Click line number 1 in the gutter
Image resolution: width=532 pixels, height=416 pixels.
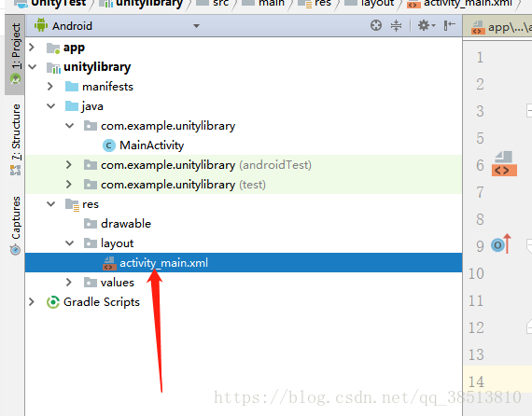[x=480, y=57]
